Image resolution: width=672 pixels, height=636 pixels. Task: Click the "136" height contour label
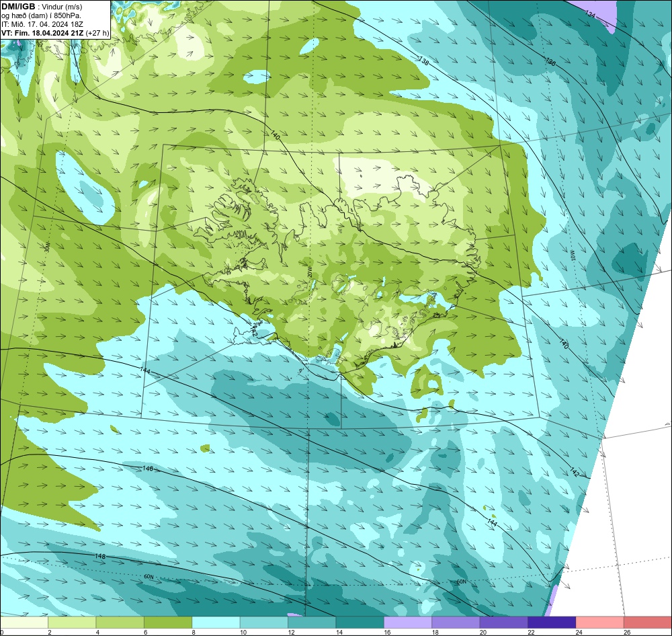pyautogui.click(x=551, y=62)
